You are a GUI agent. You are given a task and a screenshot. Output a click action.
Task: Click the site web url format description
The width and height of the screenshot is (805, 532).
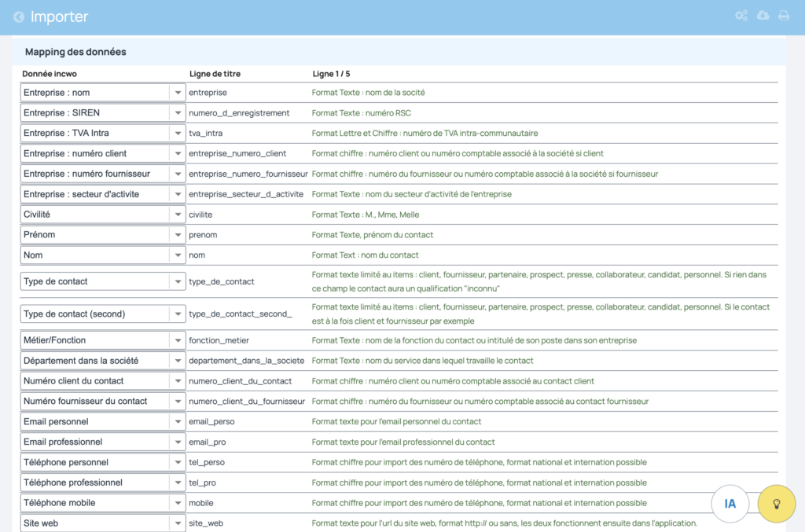tap(505, 523)
